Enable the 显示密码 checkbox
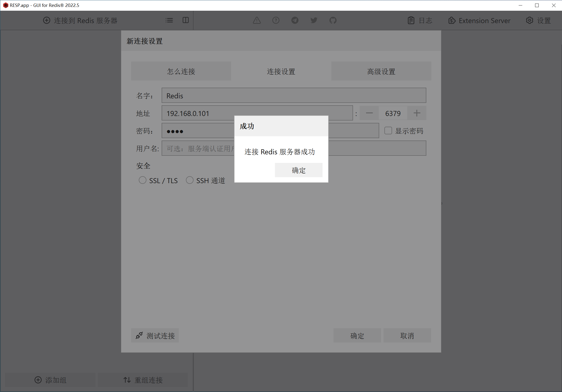562x392 pixels. coord(388,131)
